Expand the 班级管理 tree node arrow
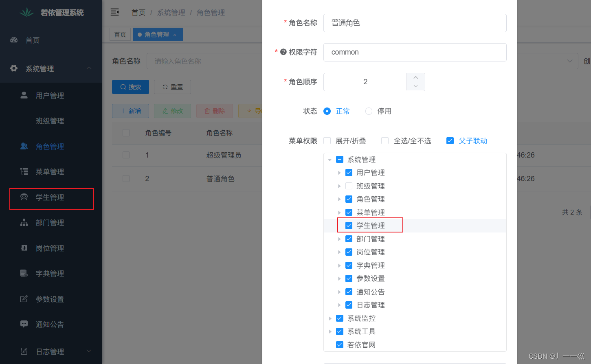Viewport: 591px width, 364px height. tap(339, 186)
